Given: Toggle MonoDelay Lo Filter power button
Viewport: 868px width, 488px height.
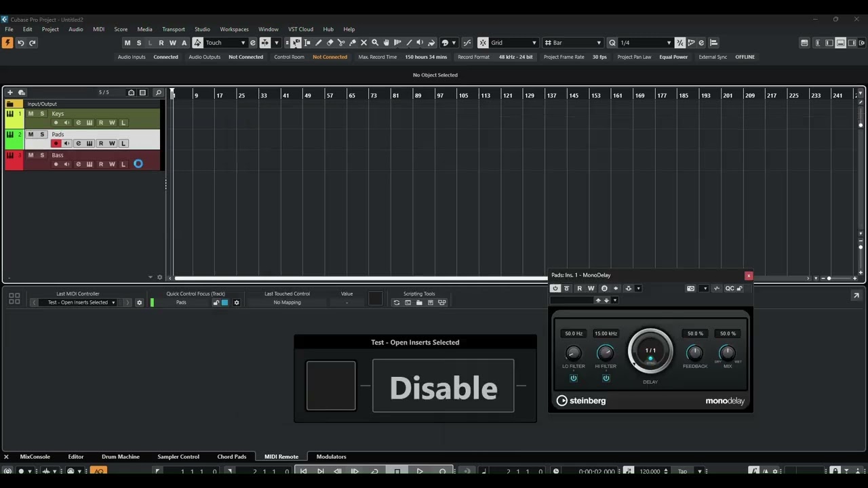Looking at the screenshot, I should 574,378.
